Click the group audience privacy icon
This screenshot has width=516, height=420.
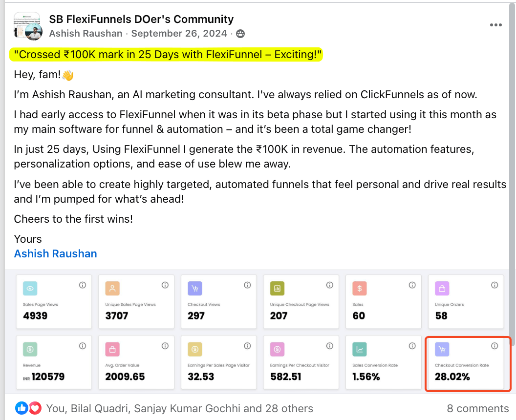(240, 34)
